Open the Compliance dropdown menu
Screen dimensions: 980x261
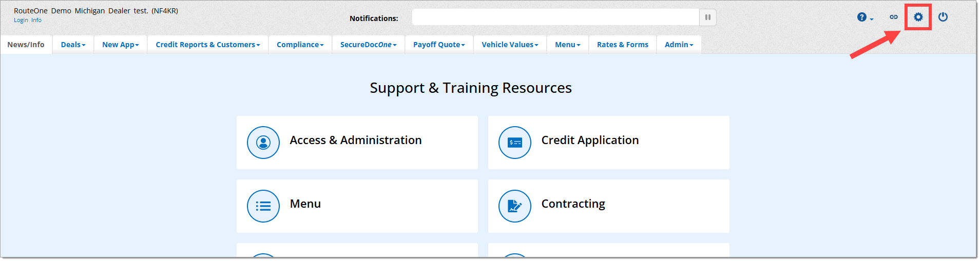click(300, 45)
